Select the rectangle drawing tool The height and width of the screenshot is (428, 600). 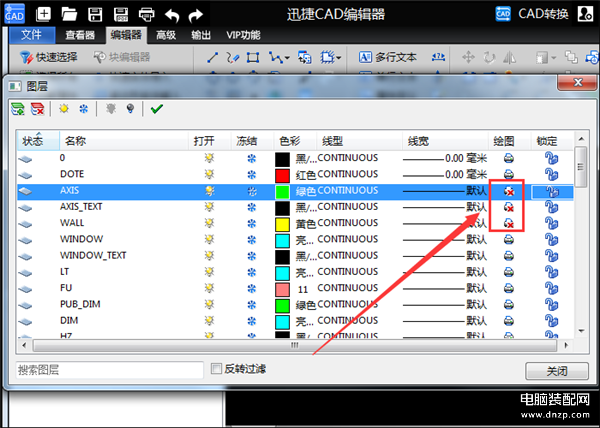pos(253,57)
